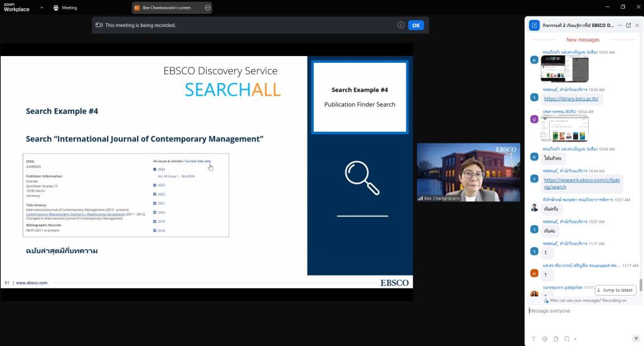Click the New messages divider label
This screenshot has width=644, height=346.
tap(582, 40)
